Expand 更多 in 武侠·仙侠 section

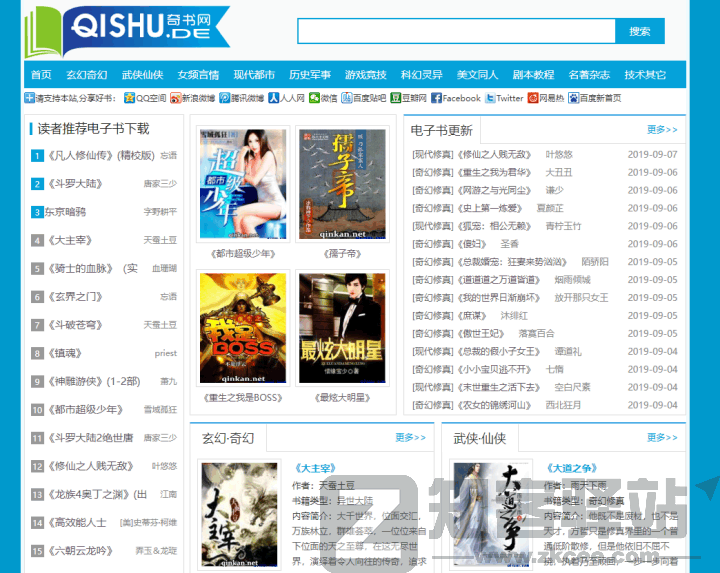(661, 437)
